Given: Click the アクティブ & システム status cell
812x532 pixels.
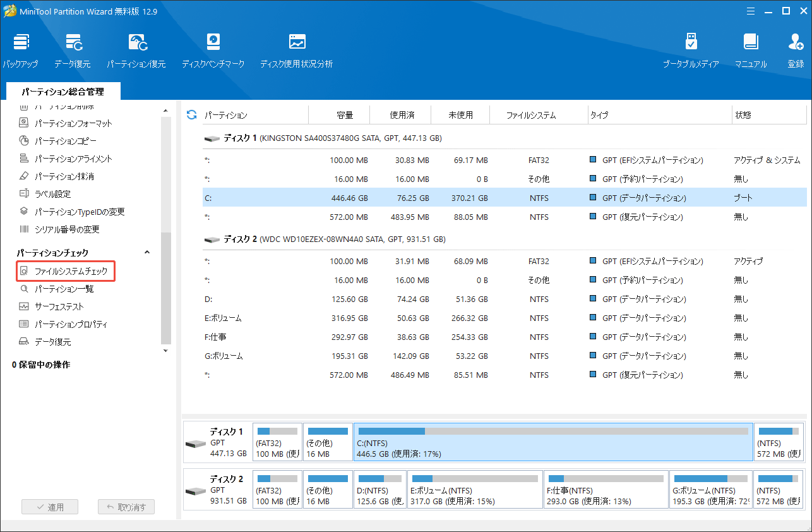Looking at the screenshot, I should click(767, 160).
